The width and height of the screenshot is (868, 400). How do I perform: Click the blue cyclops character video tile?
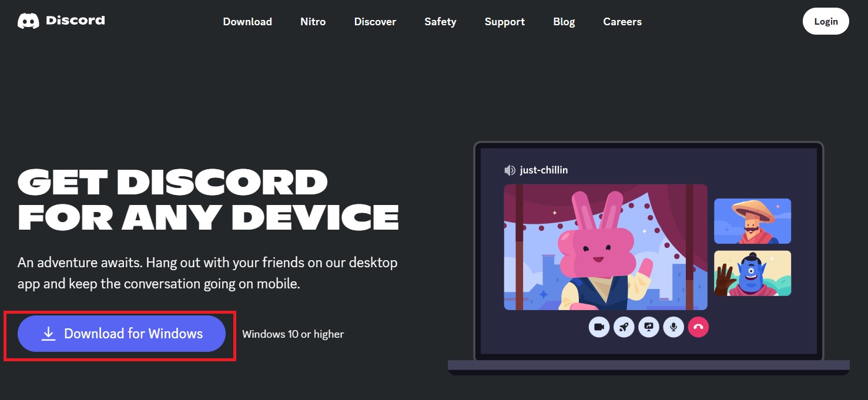coord(752,273)
